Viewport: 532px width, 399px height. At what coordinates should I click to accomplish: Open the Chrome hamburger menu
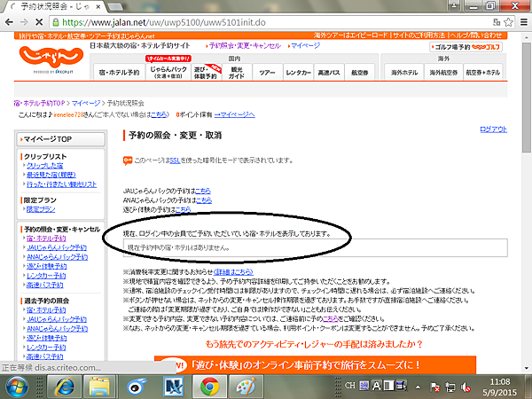pos(524,22)
